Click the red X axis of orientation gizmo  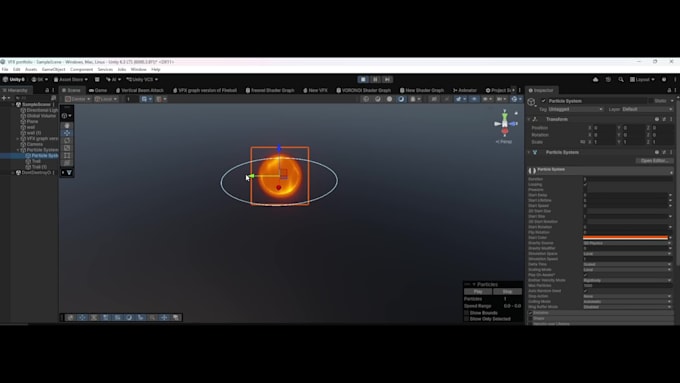[x=505, y=131]
